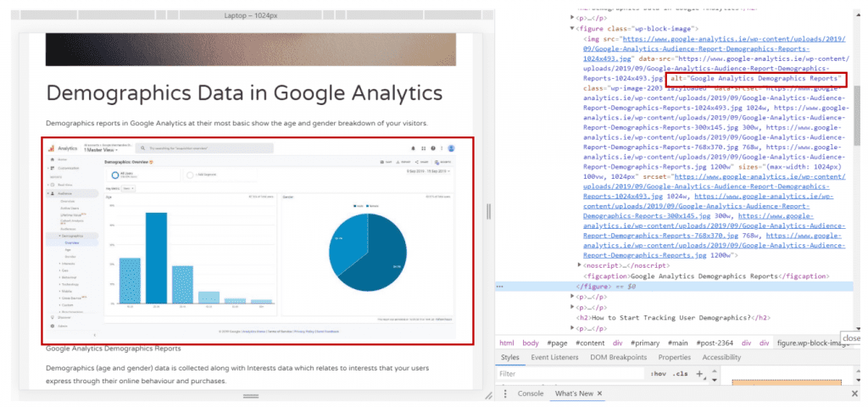
Task: Expand the noscript node
Action: pos(580,265)
